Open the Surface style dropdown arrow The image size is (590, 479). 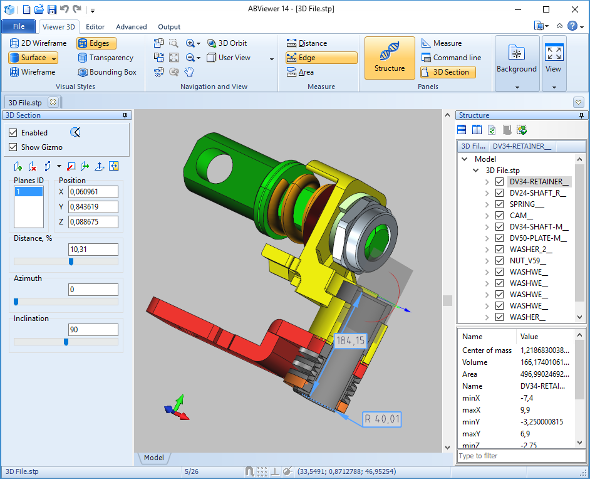pos(54,58)
